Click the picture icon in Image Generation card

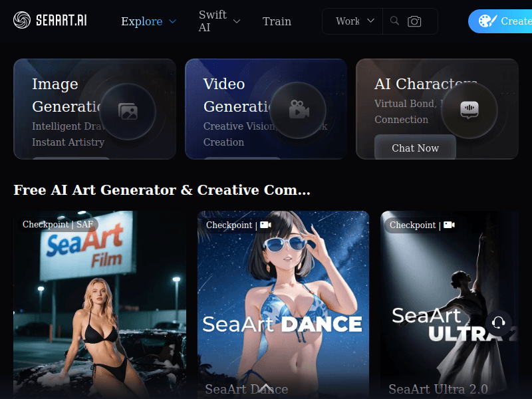[128, 111]
